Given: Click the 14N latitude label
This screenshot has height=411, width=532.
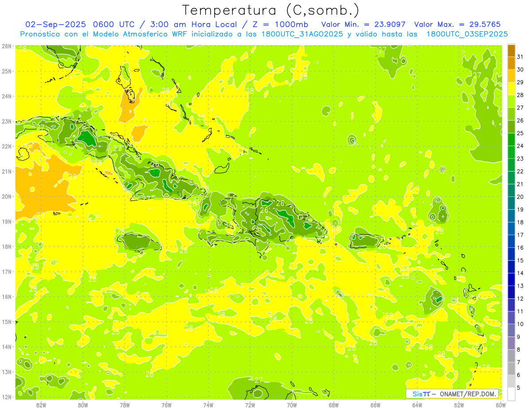Looking at the screenshot, I should (6, 347).
